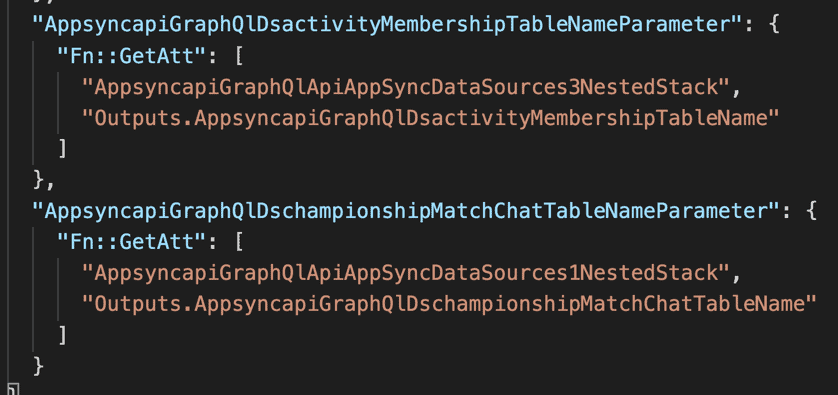Click the Outputs.AppsyncapiGraphQlDschampionshipMatchChatTableName string

[x=449, y=304]
